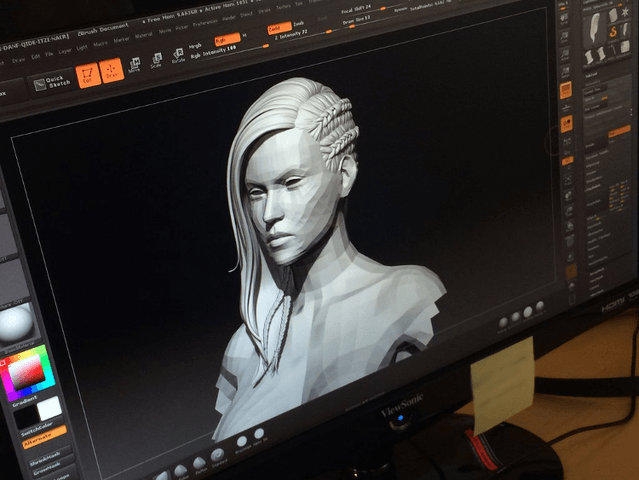Viewport: 639px width, 480px height.
Task: Open the Edit menu
Action: point(36,57)
